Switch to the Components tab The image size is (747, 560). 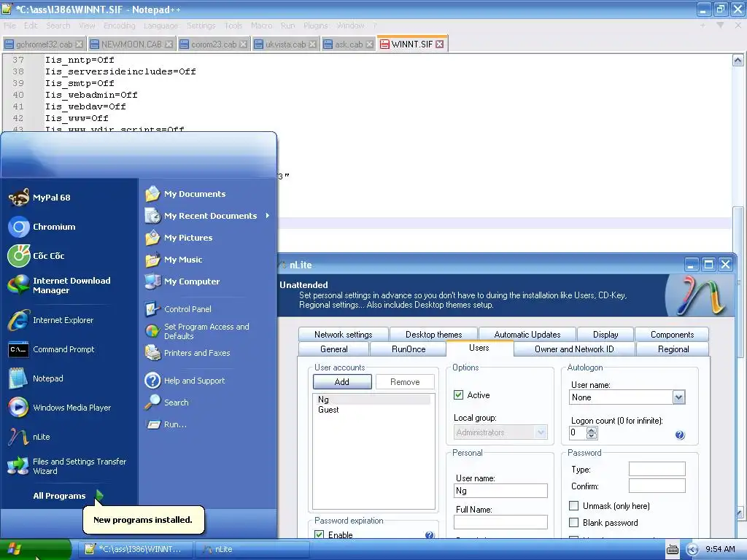pyautogui.click(x=672, y=334)
